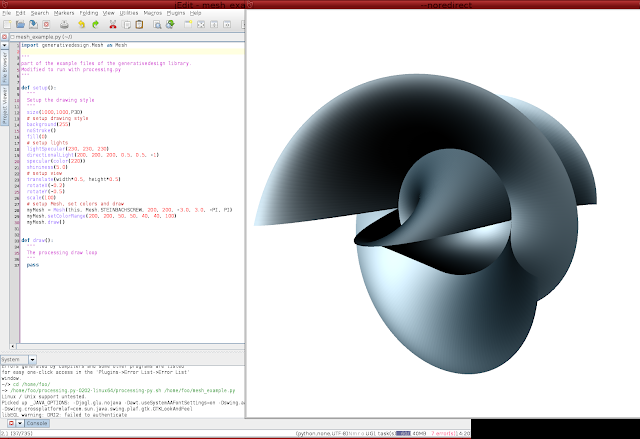Image resolution: width=640 pixels, height=439 pixels.
Task: Close mesh_example.py buffer with red X
Action: point(4,37)
